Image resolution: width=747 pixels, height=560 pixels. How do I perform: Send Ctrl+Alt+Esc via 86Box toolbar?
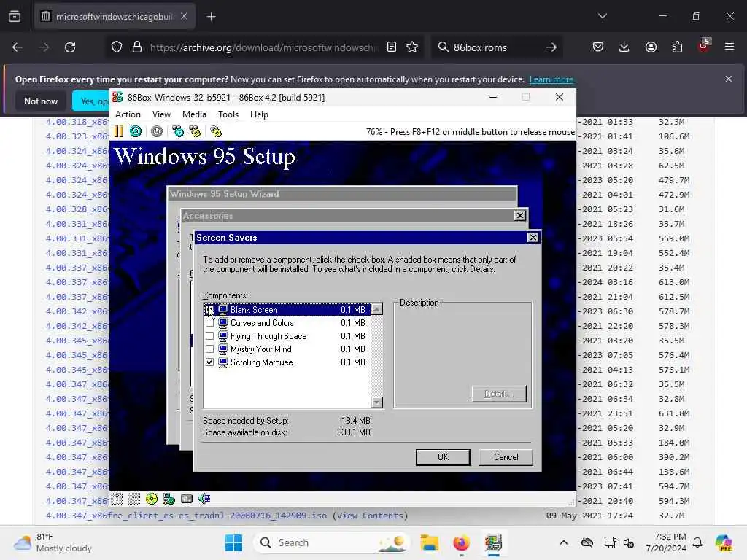click(195, 131)
